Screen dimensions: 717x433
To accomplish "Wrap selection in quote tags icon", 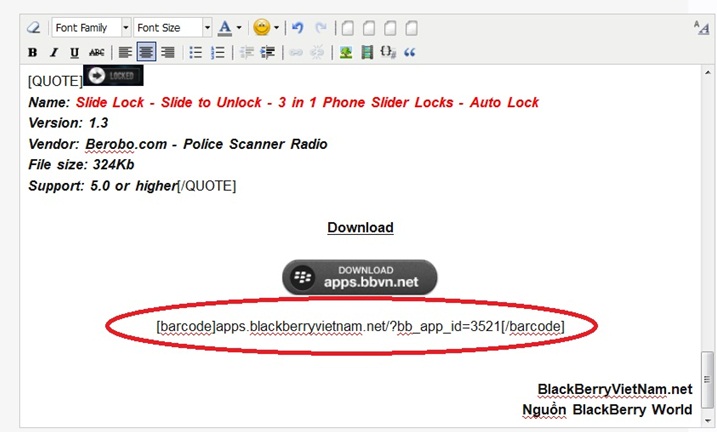I will click(x=409, y=53).
